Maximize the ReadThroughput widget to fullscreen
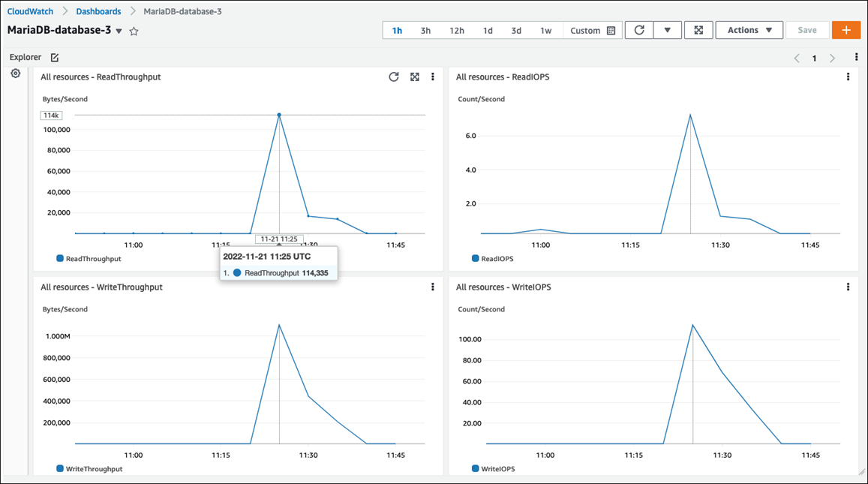This screenshot has height=484, width=868. [x=414, y=77]
